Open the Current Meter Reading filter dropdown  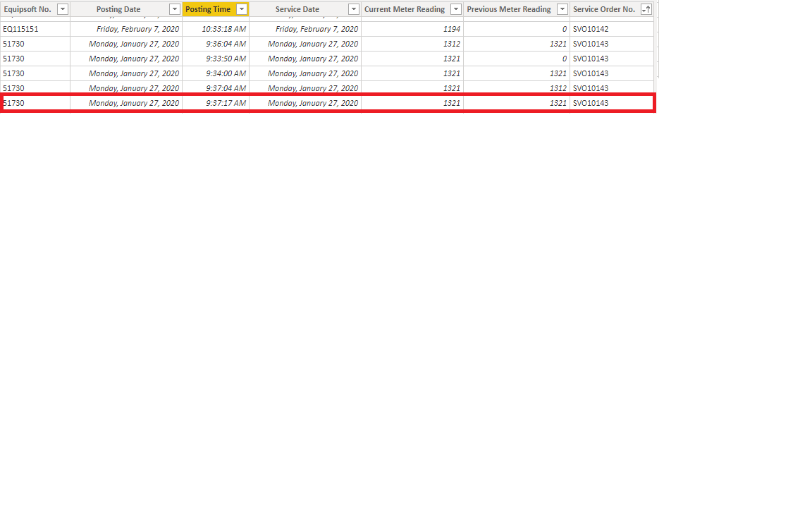coord(456,9)
